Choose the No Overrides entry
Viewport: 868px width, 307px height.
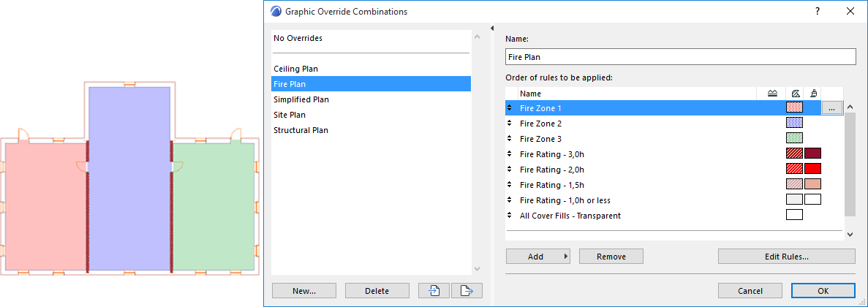coord(298,38)
